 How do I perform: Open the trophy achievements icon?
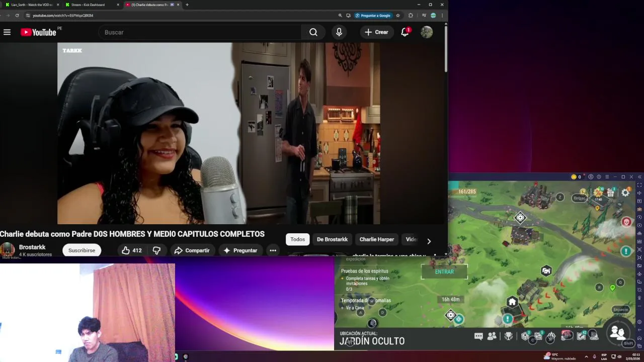coord(509,336)
